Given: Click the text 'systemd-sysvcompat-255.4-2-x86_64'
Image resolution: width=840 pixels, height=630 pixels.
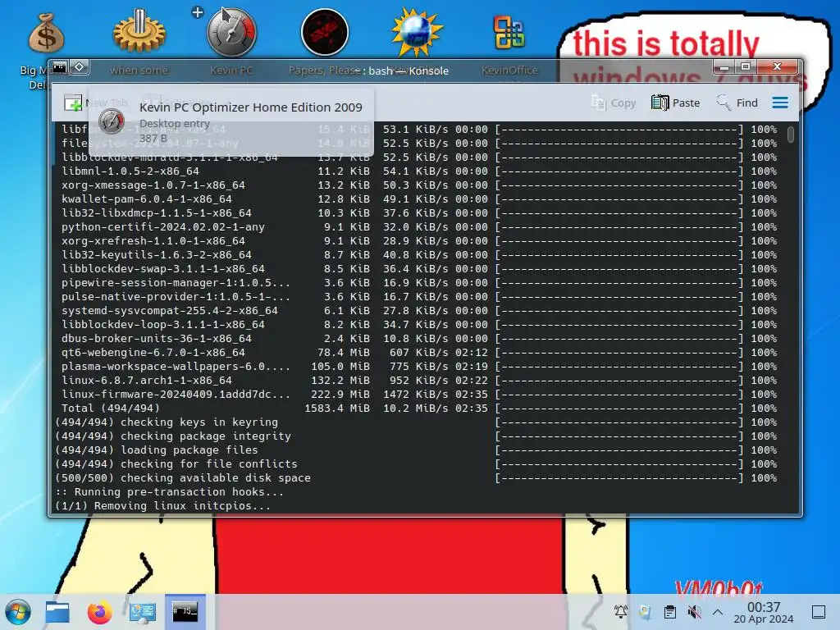Looking at the screenshot, I should [170, 311].
